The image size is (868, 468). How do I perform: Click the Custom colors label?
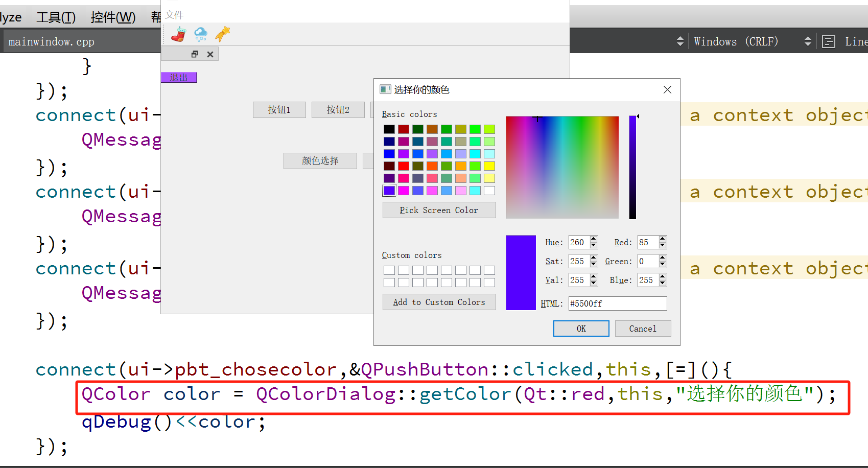tap(412, 255)
